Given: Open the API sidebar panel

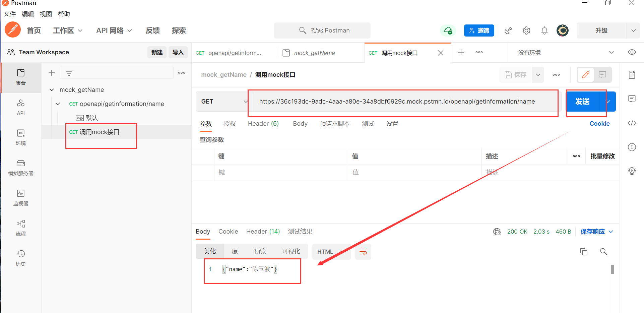Looking at the screenshot, I should point(21,107).
